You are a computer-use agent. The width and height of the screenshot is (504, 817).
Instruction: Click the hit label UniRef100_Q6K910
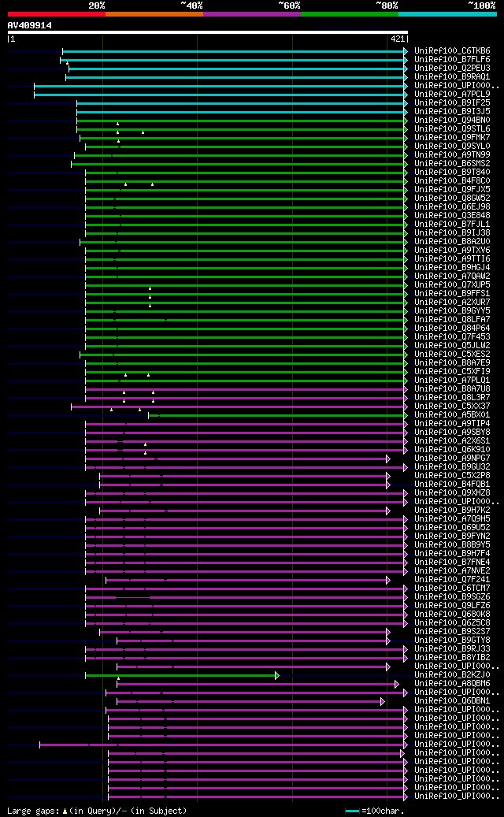pos(452,450)
